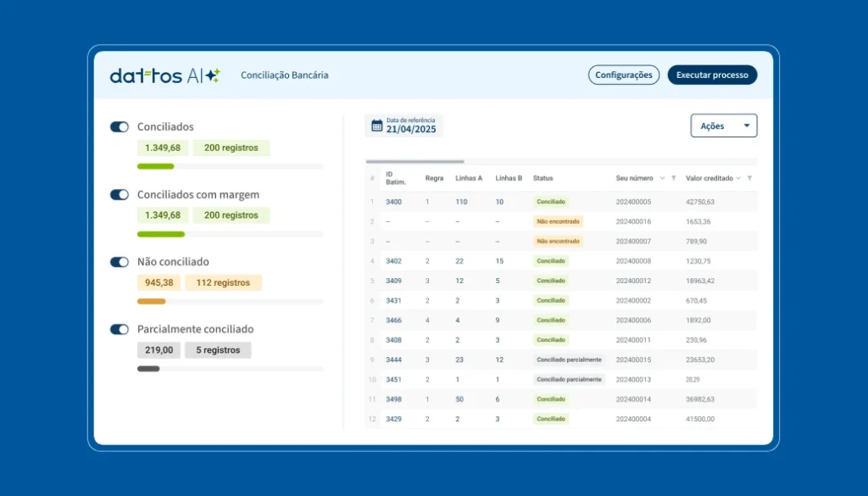Image resolution: width=868 pixels, height=496 pixels.
Task: Open the Ações dropdown
Action: (x=723, y=125)
